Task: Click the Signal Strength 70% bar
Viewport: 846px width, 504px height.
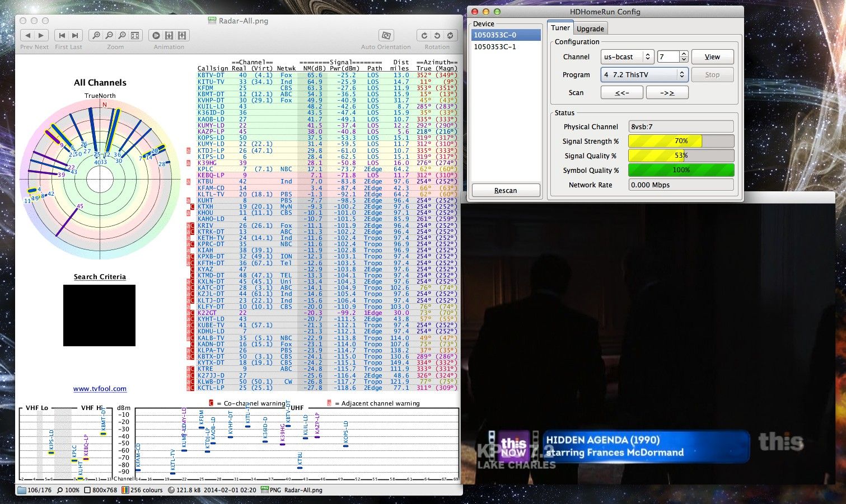Action: [x=681, y=141]
